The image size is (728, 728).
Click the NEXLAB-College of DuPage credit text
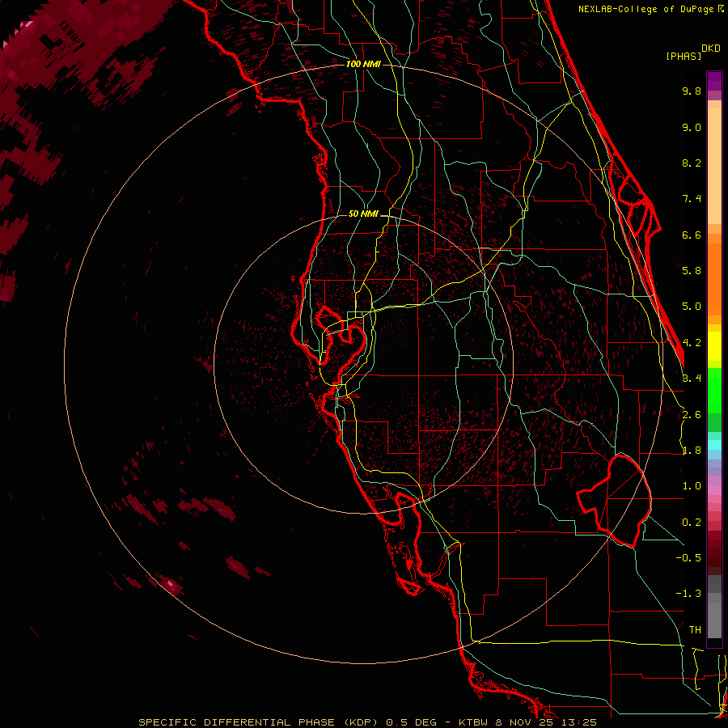(645, 9)
